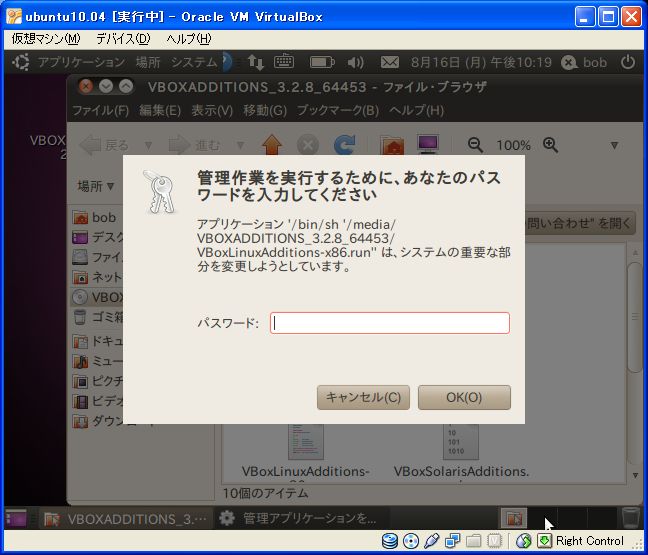Open 編集(E) menu in the file browser
This screenshot has width=648, height=555.
click(x=160, y=110)
